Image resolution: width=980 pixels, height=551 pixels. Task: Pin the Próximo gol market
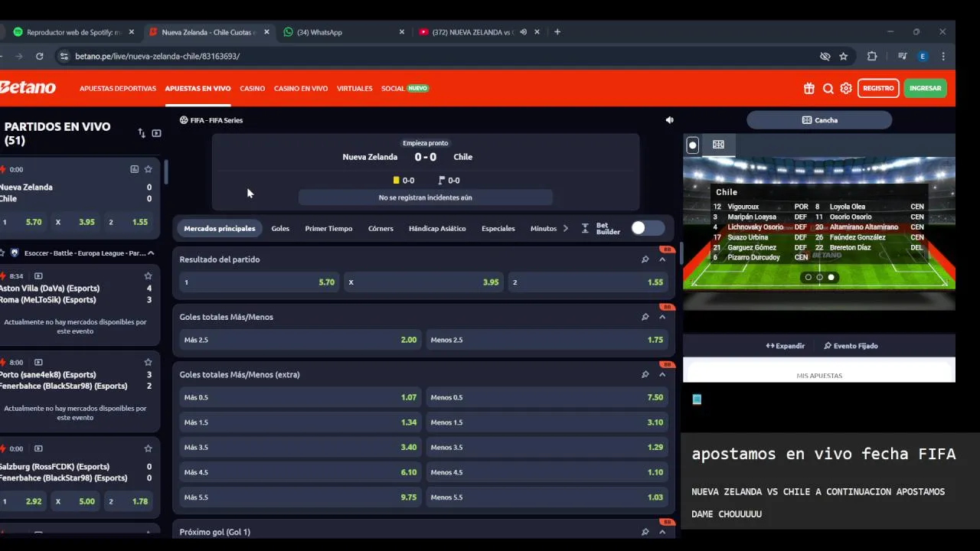645,532
